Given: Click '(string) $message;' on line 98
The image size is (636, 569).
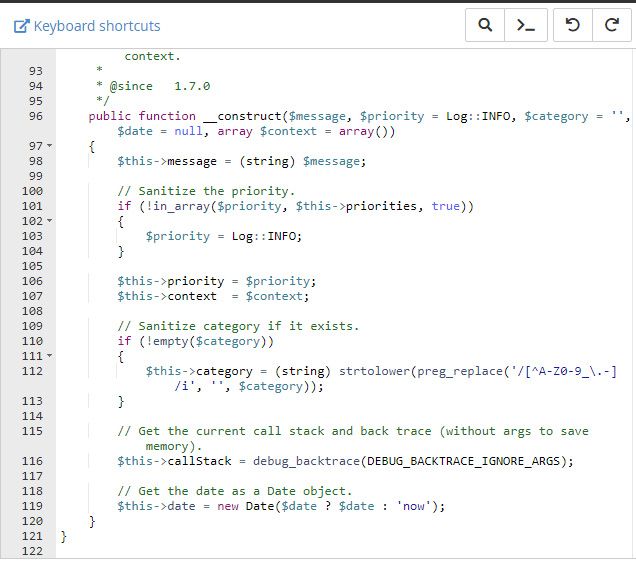Looking at the screenshot, I should tap(303, 161).
